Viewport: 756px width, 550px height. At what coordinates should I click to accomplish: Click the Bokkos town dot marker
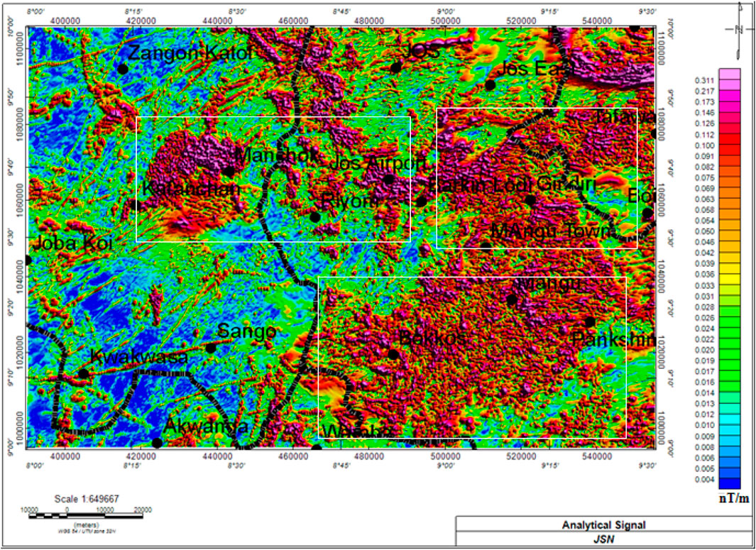click(393, 355)
